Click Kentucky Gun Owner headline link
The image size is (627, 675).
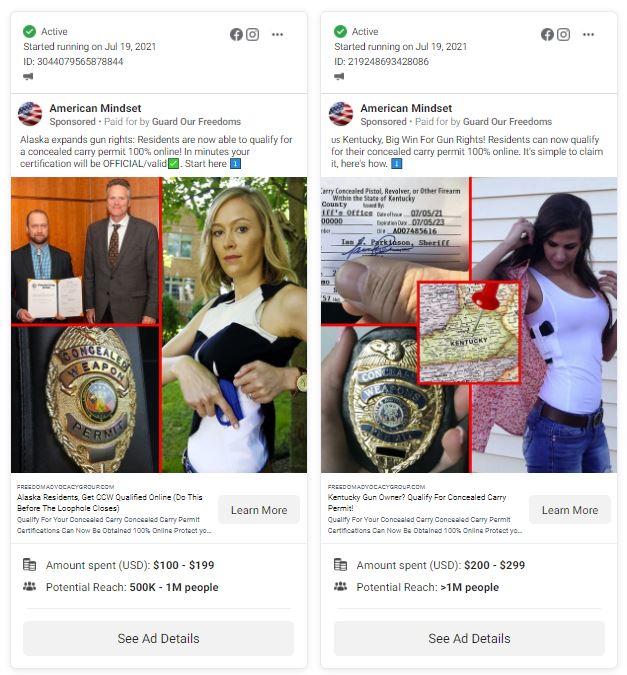click(417, 502)
